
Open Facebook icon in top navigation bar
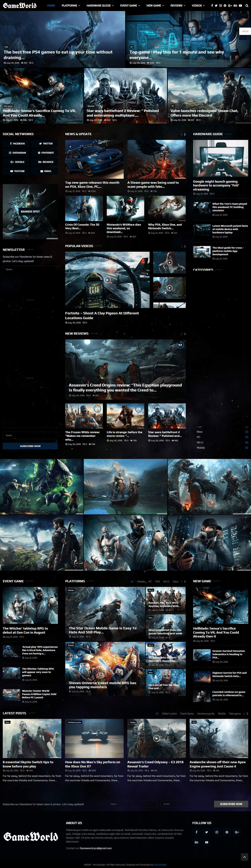(x=212, y=5)
